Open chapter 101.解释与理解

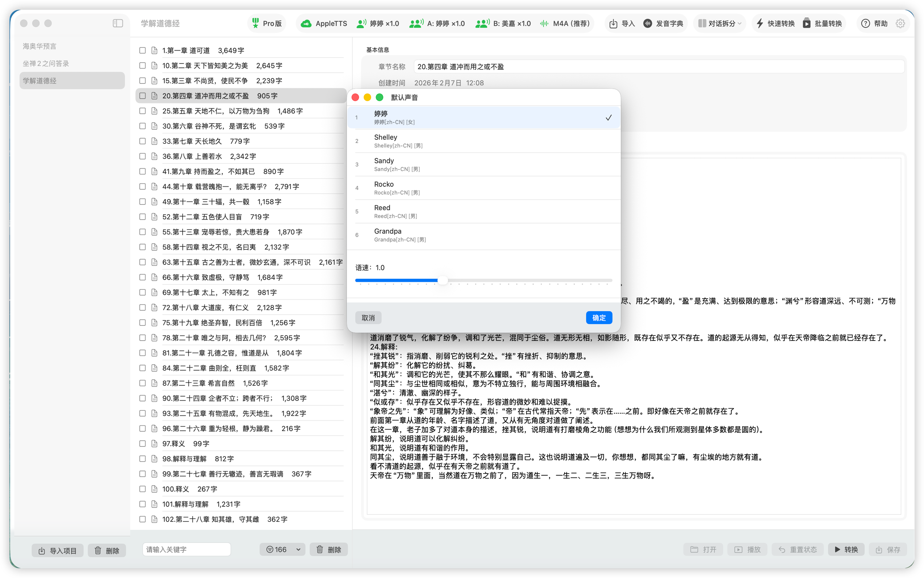click(240, 504)
